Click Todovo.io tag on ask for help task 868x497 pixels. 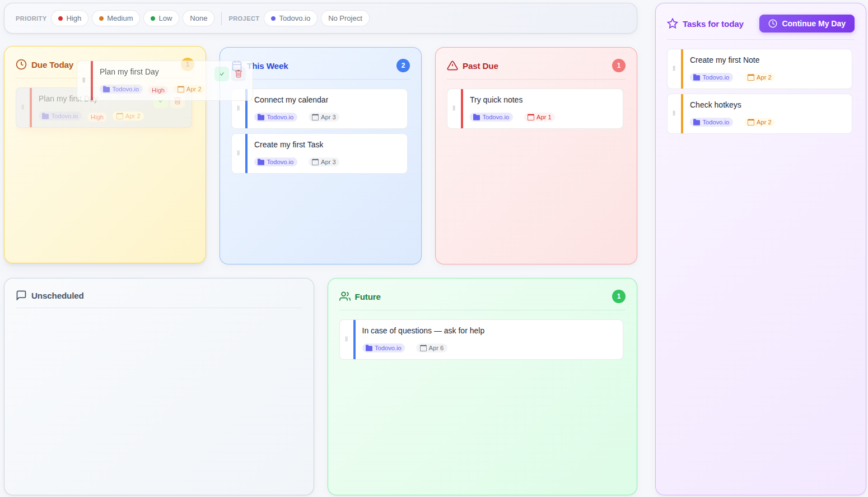(384, 348)
